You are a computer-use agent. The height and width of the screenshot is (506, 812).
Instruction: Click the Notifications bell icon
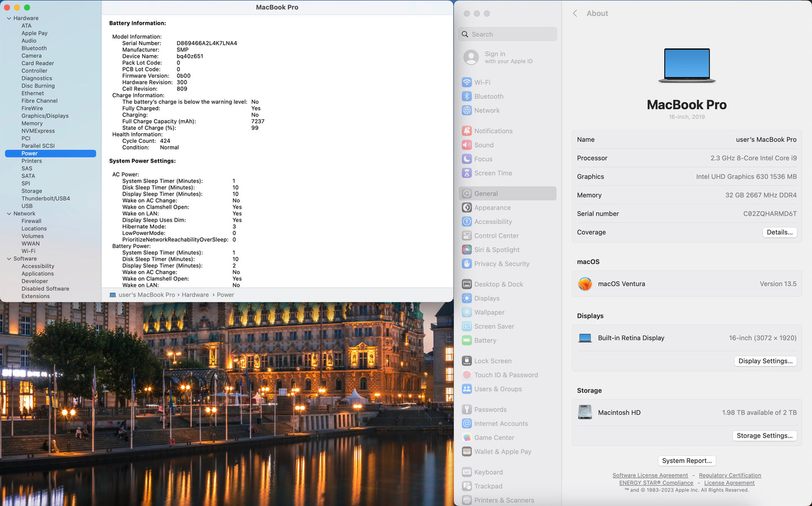click(466, 131)
